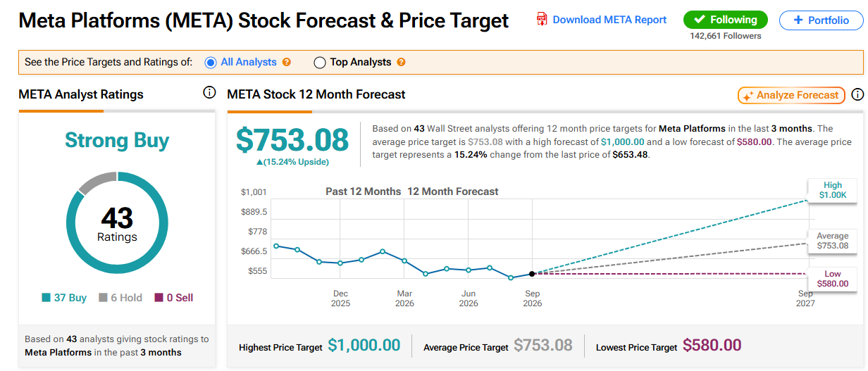Click the checkmark icon on Following button

point(700,20)
